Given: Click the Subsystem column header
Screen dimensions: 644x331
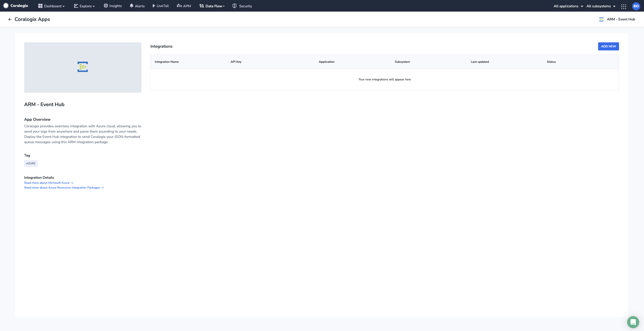Looking at the screenshot, I should 402,62.
